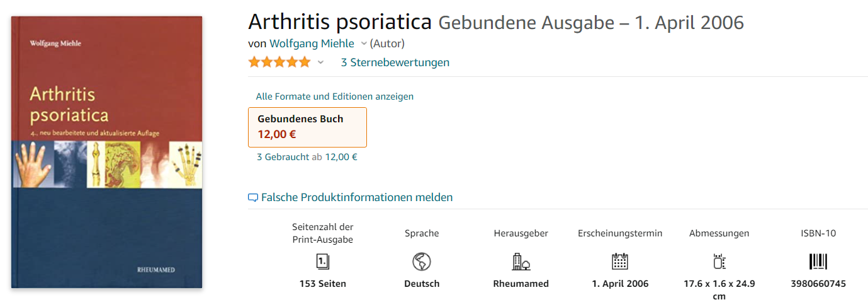Open the 3 Gebraucht used offers link
The width and height of the screenshot is (868, 307).
[283, 157]
